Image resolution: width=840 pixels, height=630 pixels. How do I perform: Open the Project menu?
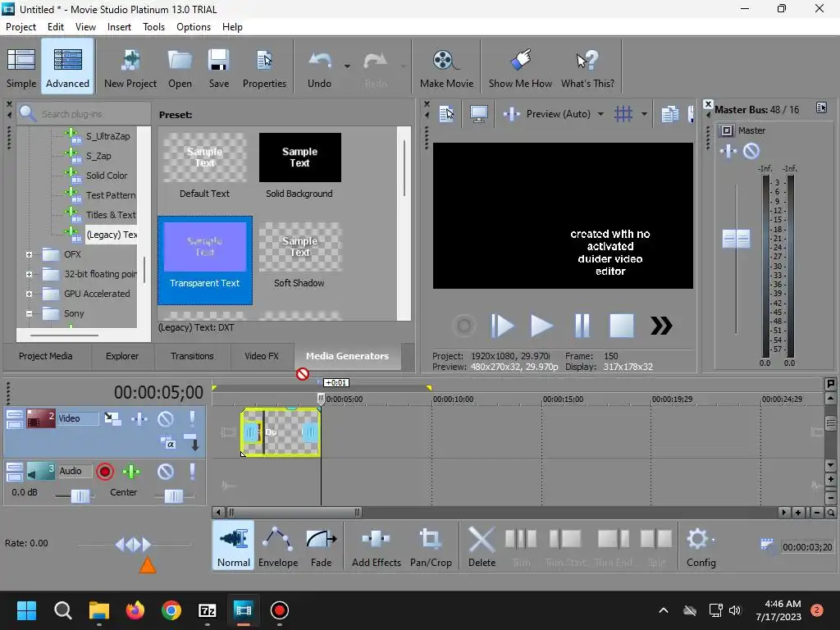(x=21, y=27)
